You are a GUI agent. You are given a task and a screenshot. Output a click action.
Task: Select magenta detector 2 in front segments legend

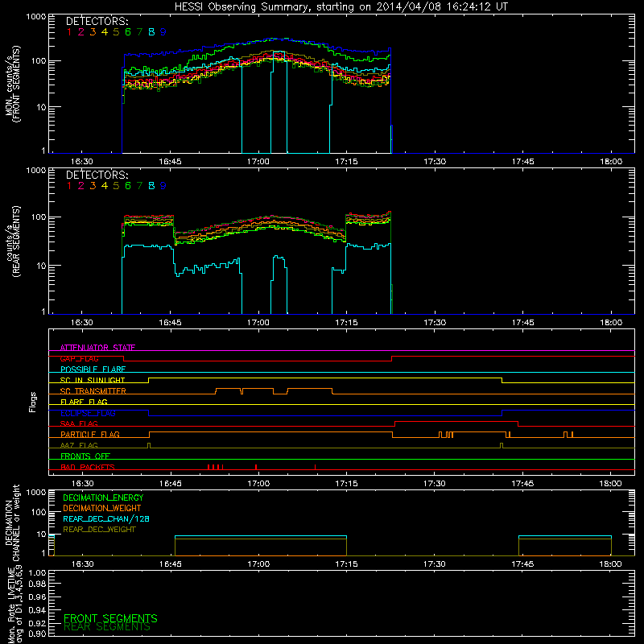pyautogui.click(x=81, y=32)
